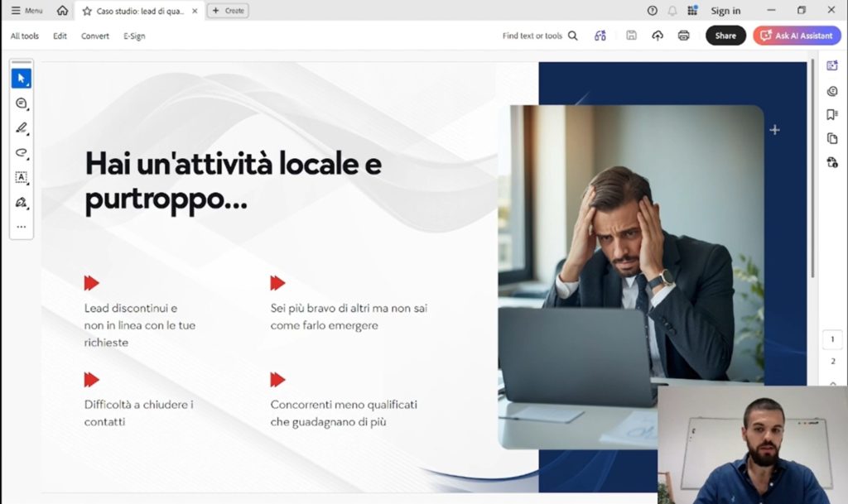848x504 pixels.
Task: Restore down the Acrobat window
Action: pyautogui.click(x=802, y=10)
